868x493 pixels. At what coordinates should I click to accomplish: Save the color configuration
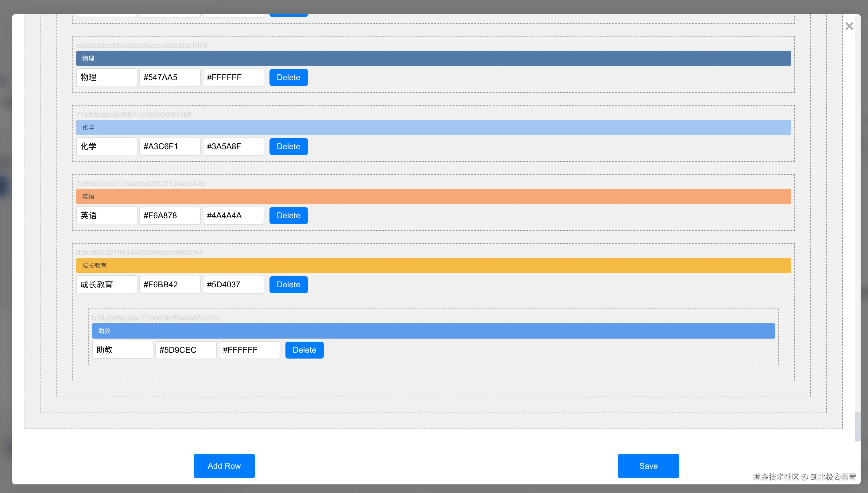[648, 466]
